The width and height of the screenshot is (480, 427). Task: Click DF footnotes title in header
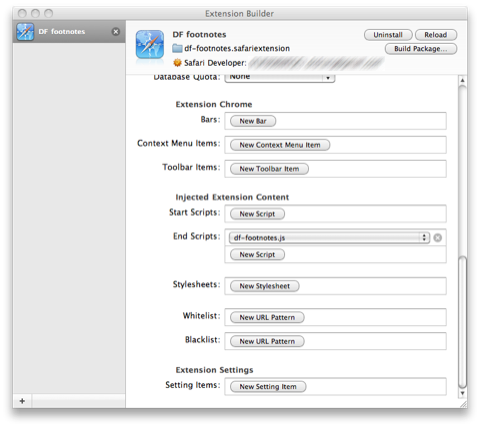coord(199,35)
